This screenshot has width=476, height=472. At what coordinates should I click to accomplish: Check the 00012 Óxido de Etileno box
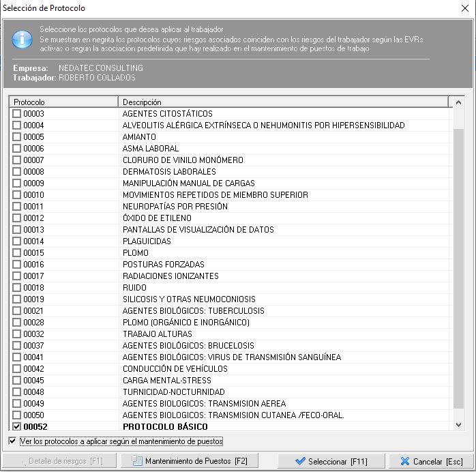16,218
